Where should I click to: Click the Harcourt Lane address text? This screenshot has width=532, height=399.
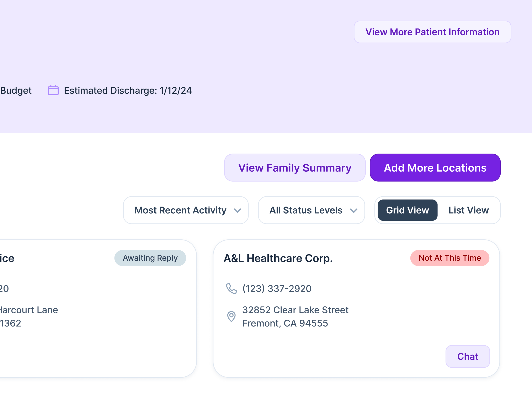coord(29,310)
